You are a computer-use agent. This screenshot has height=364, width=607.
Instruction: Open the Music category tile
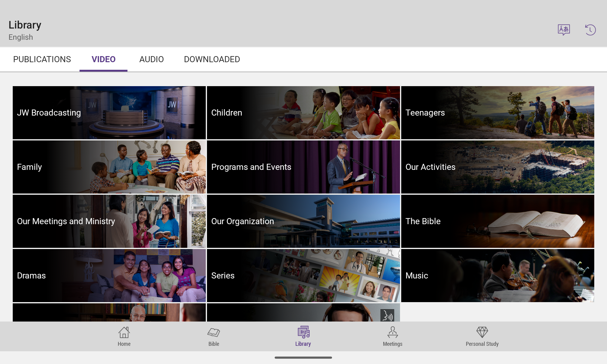[x=497, y=275]
